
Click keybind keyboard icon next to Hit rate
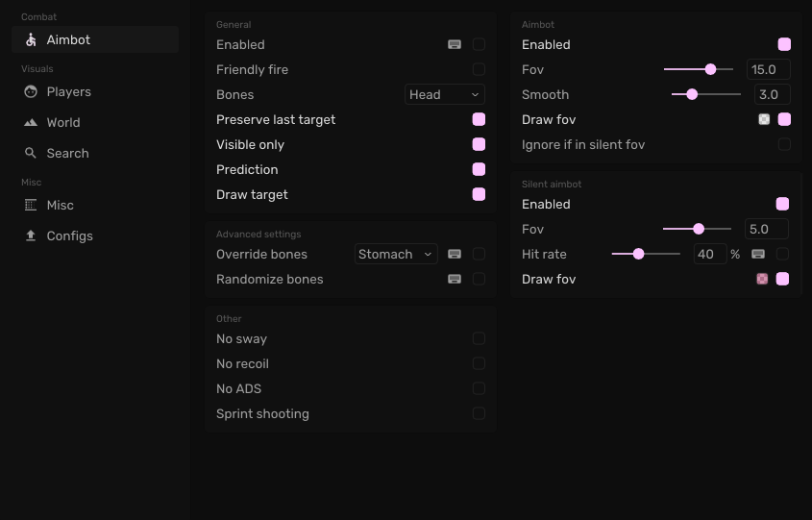[x=758, y=255]
